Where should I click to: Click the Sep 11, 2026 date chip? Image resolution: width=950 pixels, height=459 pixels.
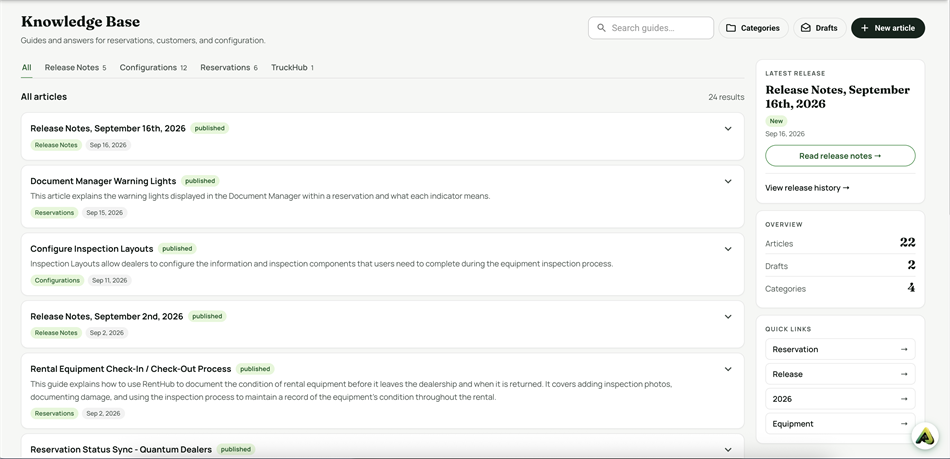coord(110,280)
